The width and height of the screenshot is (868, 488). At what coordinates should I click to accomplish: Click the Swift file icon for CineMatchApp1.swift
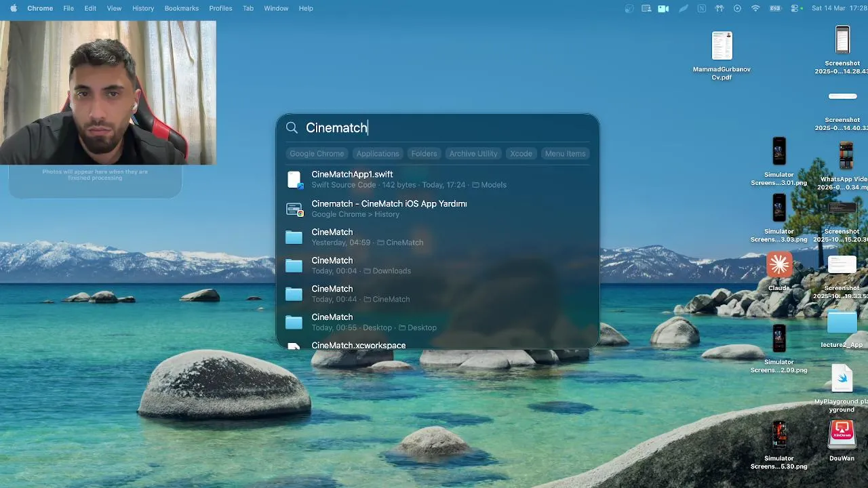(294, 180)
